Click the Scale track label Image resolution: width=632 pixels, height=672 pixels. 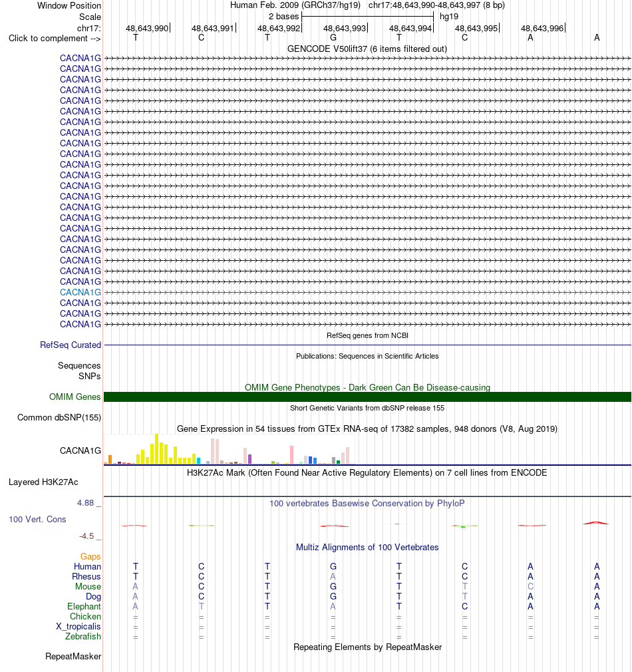click(90, 17)
